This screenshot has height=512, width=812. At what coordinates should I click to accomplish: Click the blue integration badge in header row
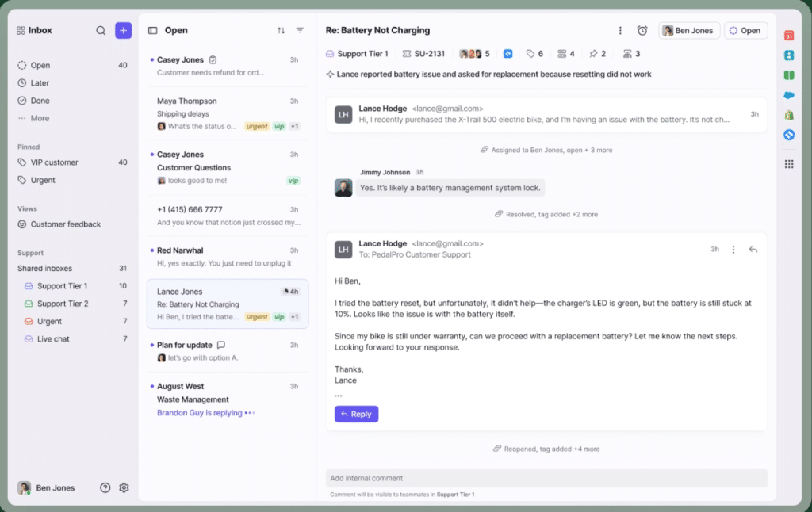(508, 54)
